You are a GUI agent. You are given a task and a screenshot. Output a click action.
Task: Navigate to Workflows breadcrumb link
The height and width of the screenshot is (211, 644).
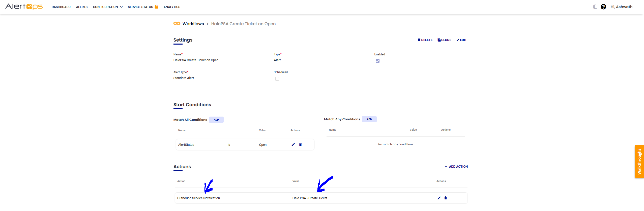tap(193, 24)
